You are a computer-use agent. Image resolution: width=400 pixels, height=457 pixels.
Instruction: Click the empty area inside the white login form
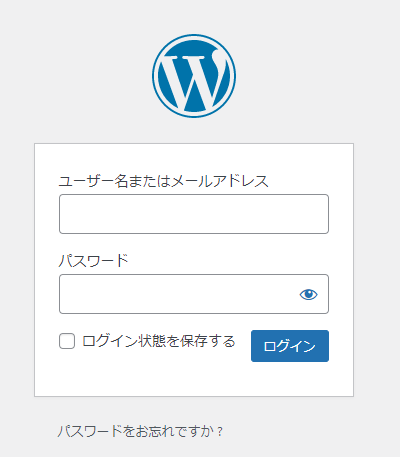(194, 380)
